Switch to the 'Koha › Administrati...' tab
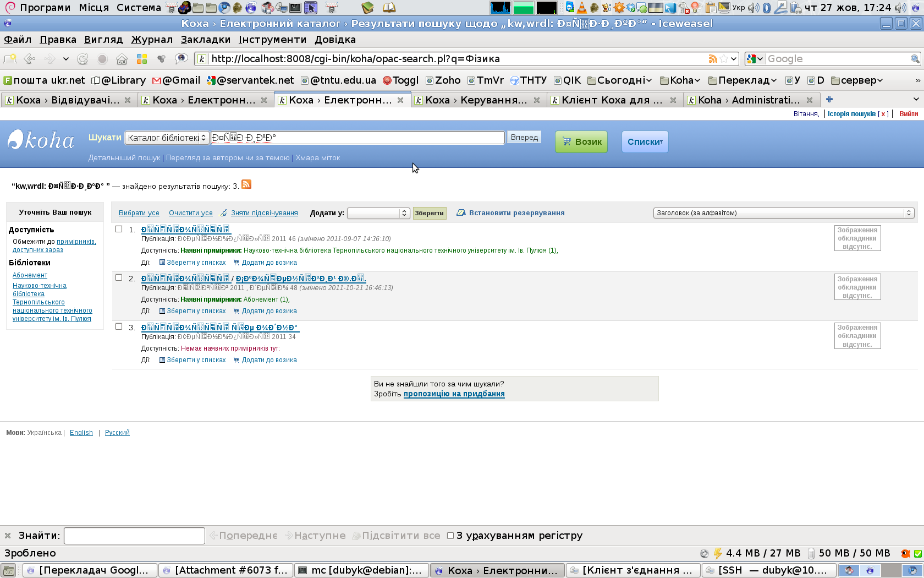The width and height of the screenshot is (924, 578). tap(748, 100)
